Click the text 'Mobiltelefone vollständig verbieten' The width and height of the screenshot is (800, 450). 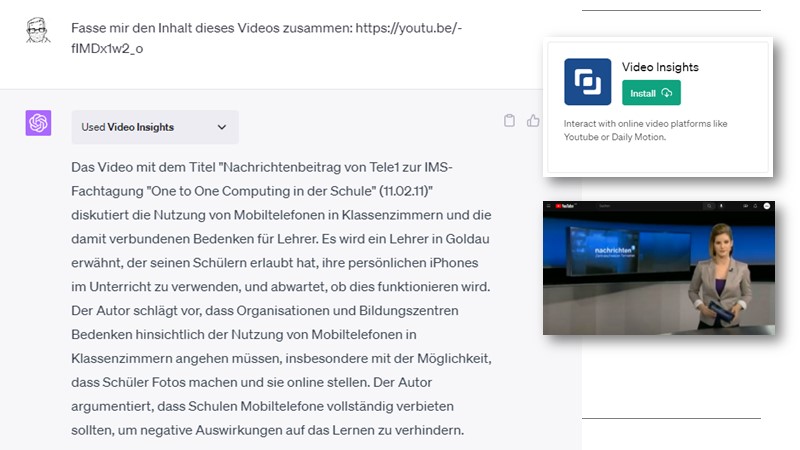(x=347, y=406)
